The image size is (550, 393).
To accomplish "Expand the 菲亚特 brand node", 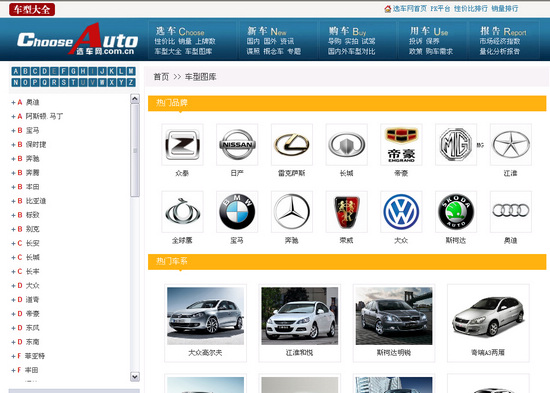I will pos(13,356).
